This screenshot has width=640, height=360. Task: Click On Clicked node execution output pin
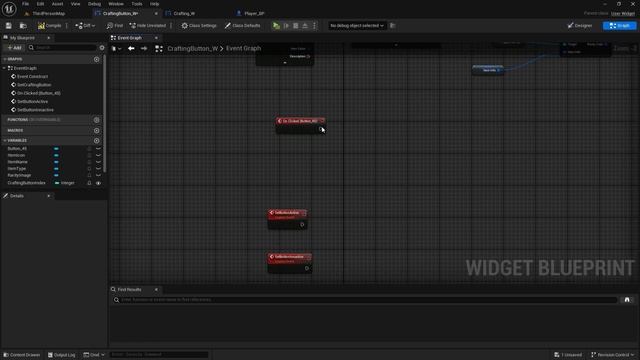click(x=321, y=129)
